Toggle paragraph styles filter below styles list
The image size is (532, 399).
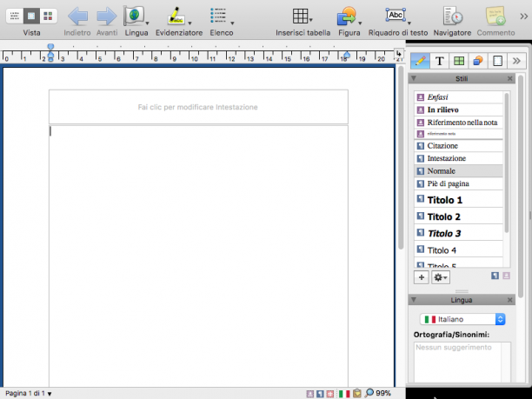click(x=495, y=276)
